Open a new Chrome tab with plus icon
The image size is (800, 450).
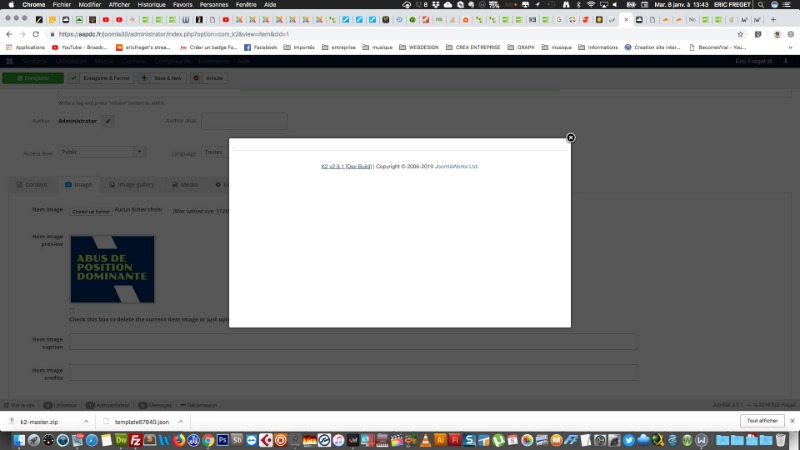click(773, 19)
